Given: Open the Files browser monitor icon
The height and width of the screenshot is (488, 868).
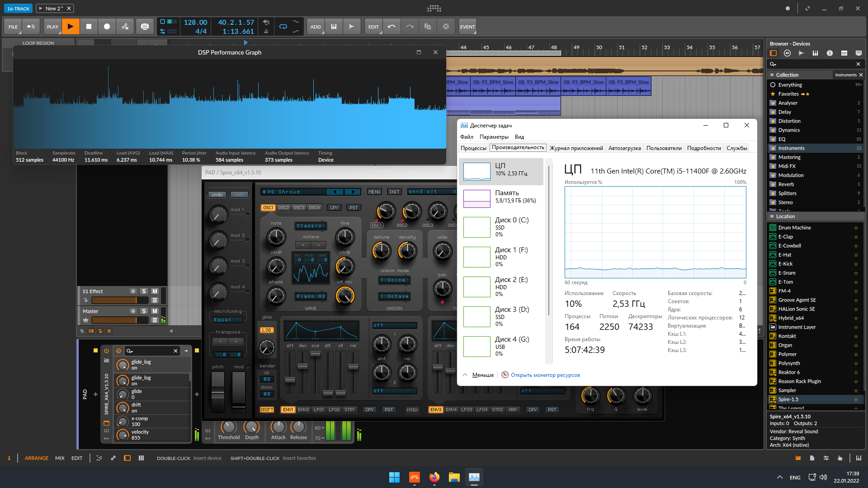Looking at the screenshot, I should click(x=859, y=53).
